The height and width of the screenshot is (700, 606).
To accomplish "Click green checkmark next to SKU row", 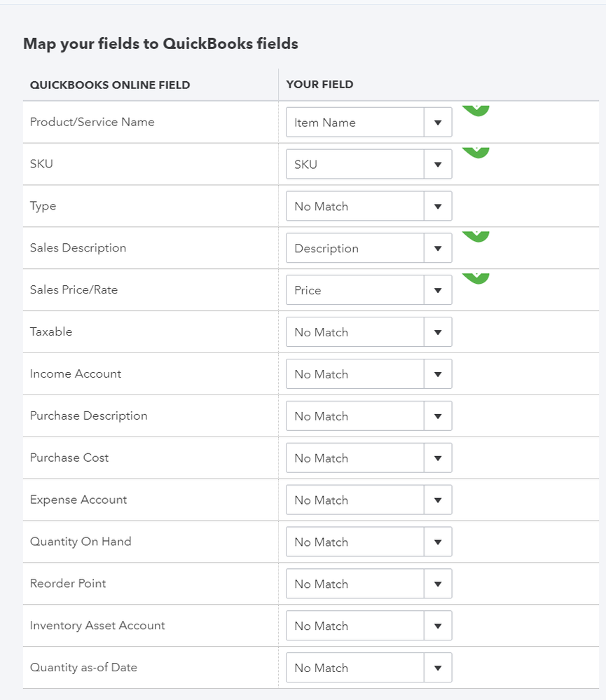I will [x=476, y=152].
